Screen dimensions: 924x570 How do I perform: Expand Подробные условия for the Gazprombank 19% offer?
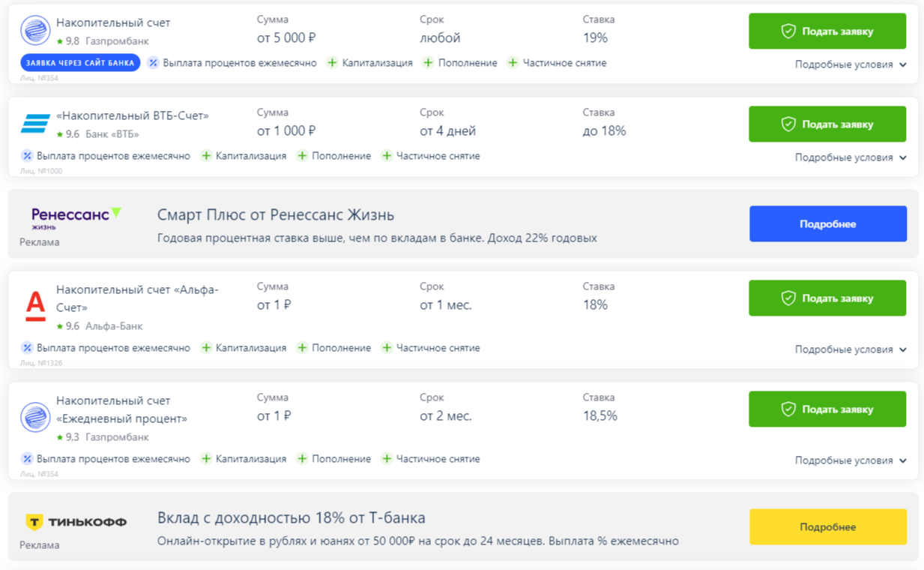851,64
